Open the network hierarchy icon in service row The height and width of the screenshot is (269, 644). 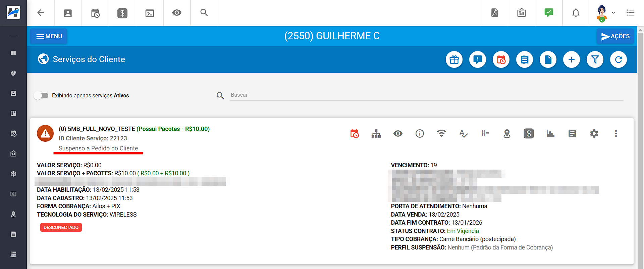376,134
